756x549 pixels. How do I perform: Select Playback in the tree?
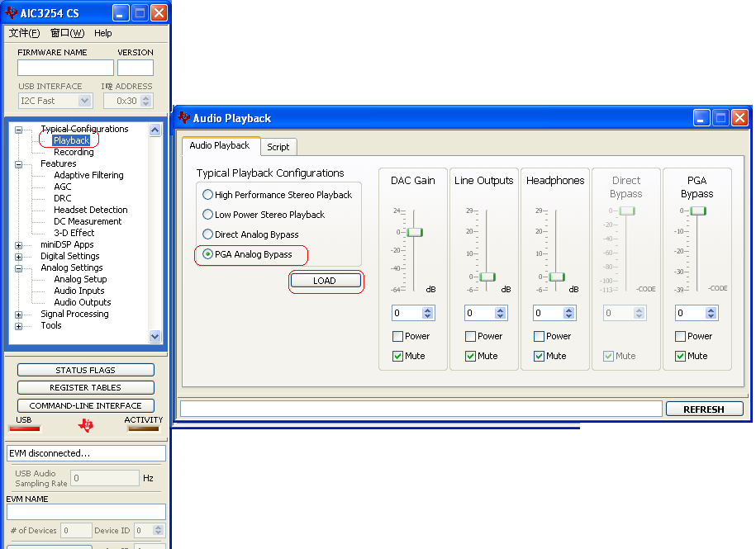(x=71, y=140)
